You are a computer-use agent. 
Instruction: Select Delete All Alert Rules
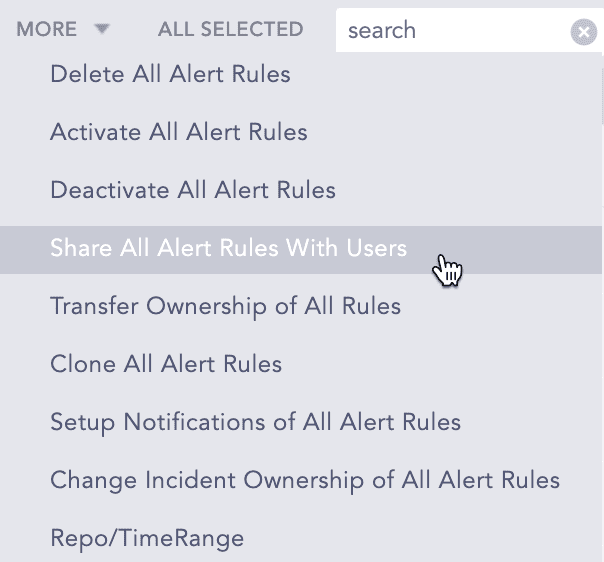pyautogui.click(x=170, y=74)
